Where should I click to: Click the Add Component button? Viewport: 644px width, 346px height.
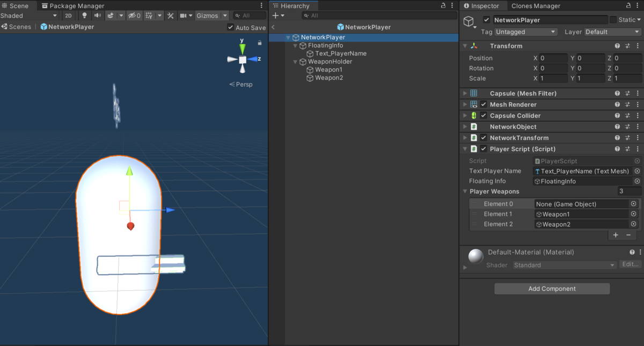pyautogui.click(x=552, y=289)
